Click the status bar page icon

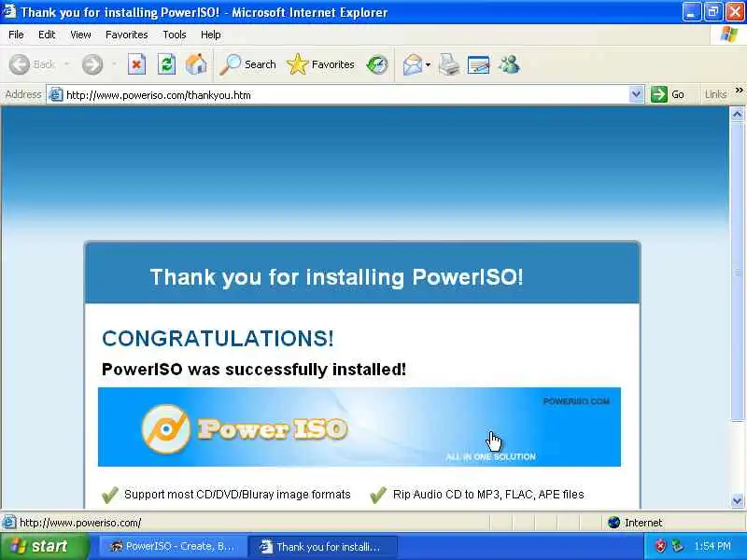click(8, 523)
